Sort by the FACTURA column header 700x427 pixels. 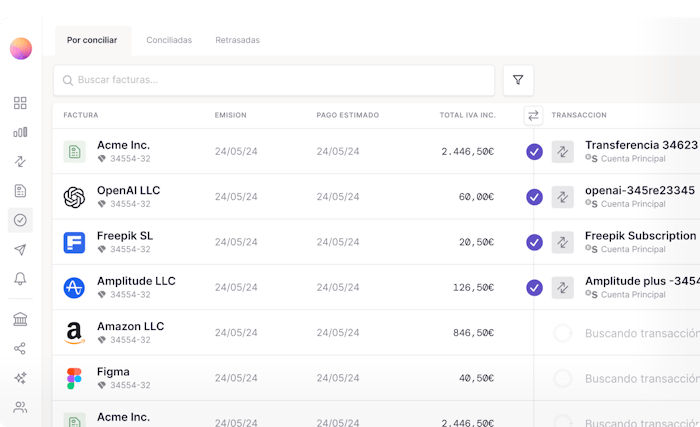coord(81,115)
